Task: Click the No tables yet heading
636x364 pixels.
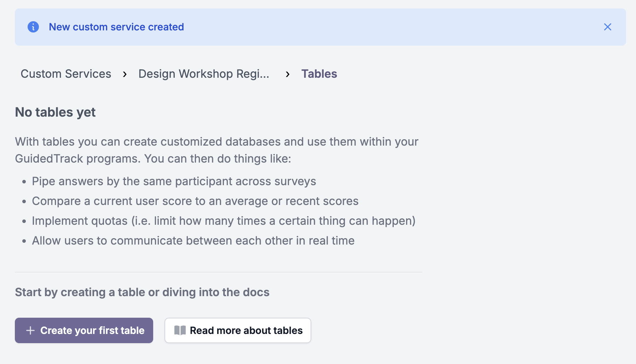Action: 55,112
